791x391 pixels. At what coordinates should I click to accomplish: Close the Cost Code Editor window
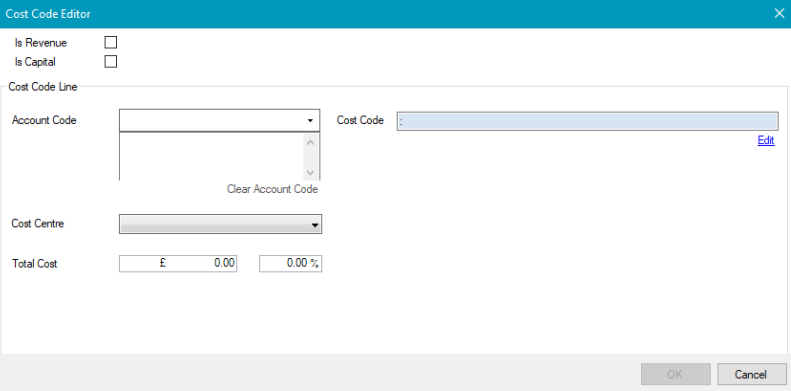pos(779,14)
